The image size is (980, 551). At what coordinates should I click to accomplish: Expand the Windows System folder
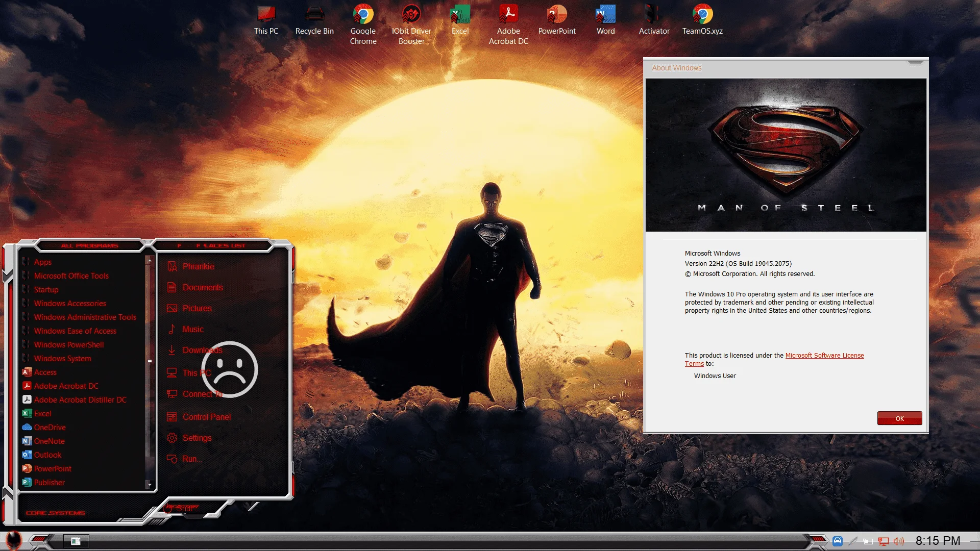coord(57,359)
